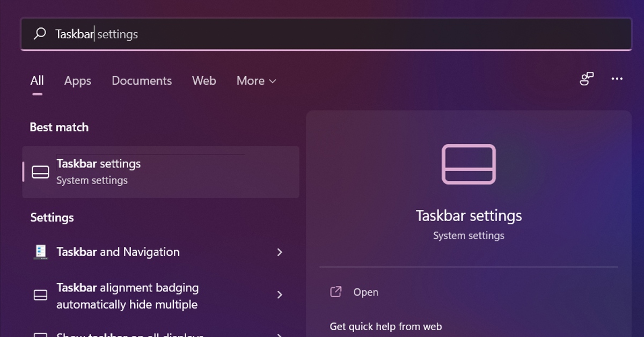
Task: Expand the More search filter dropdown
Action: [x=255, y=80]
